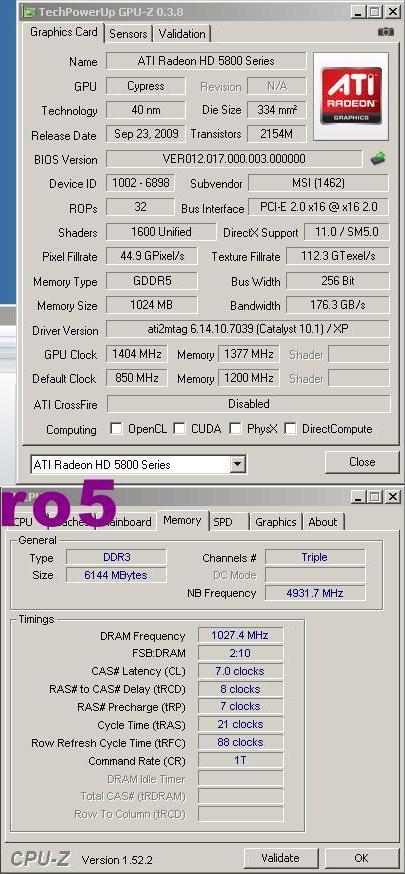Open the Graphics tab in CPU-Z
The image size is (405, 874).
275,522
